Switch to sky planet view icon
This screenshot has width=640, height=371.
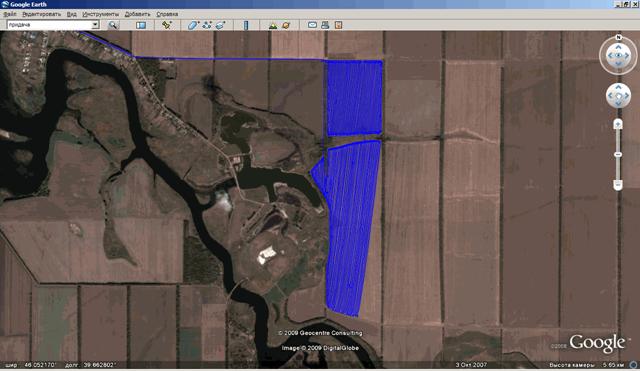click(x=286, y=25)
